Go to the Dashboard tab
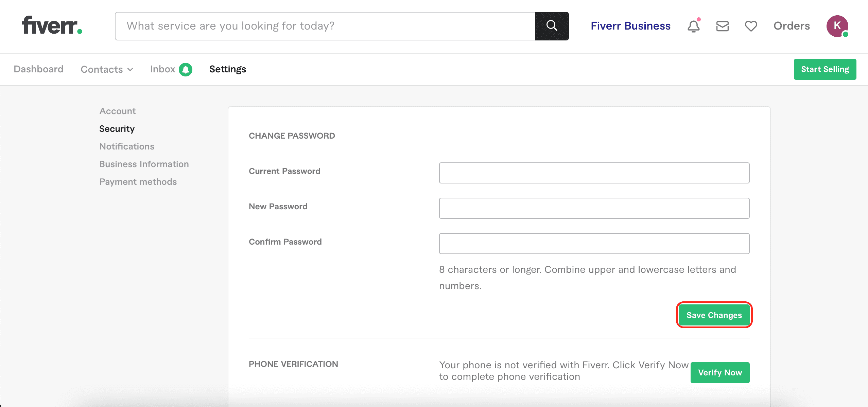The width and height of the screenshot is (868, 407). point(38,69)
